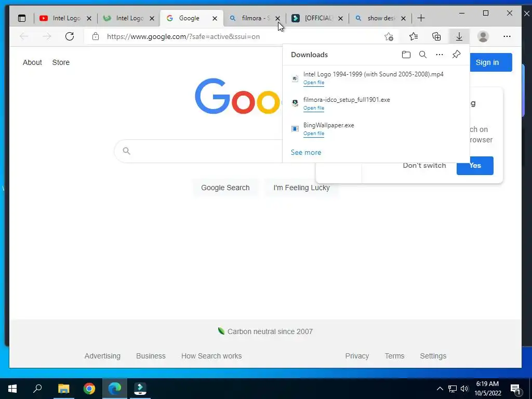Open the Favorites list icon

pyautogui.click(x=414, y=36)
